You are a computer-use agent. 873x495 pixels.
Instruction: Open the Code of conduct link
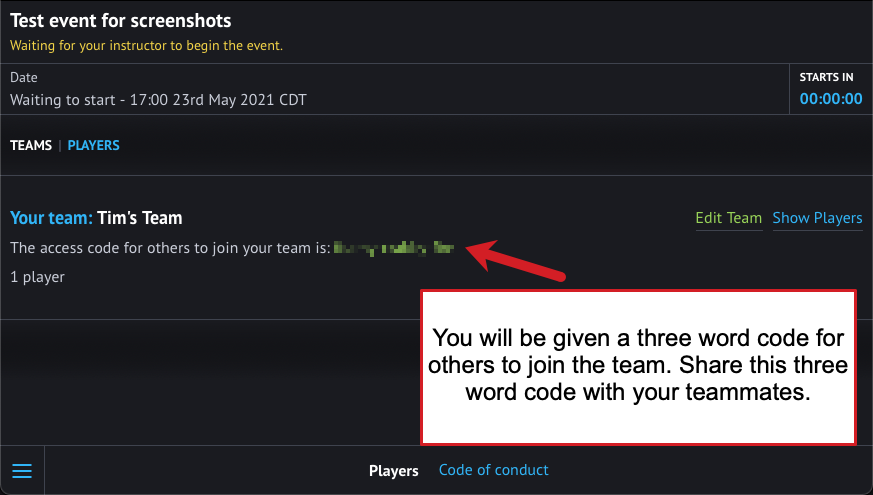tap(493, 470)
